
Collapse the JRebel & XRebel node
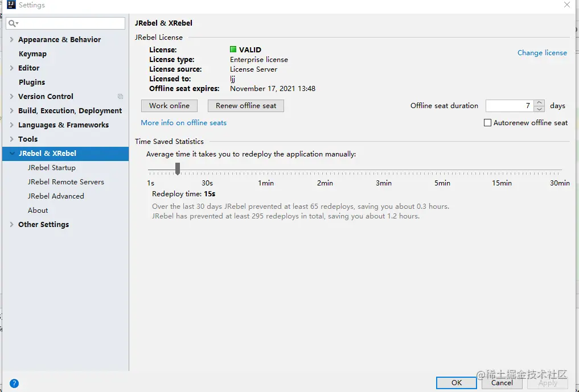coord(12,153)
